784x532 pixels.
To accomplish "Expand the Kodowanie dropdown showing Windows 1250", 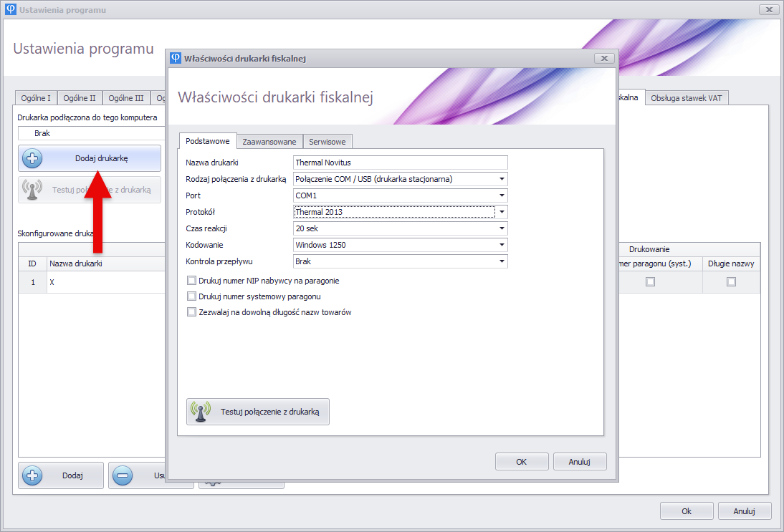I will [502, 245].
